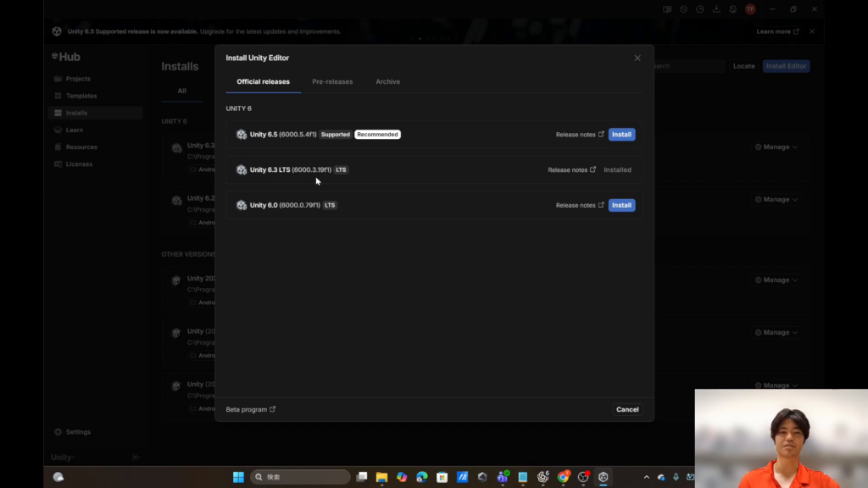Open the Manage dropdown for Unity 6.3
868x488 pixels.
[776, 147]
